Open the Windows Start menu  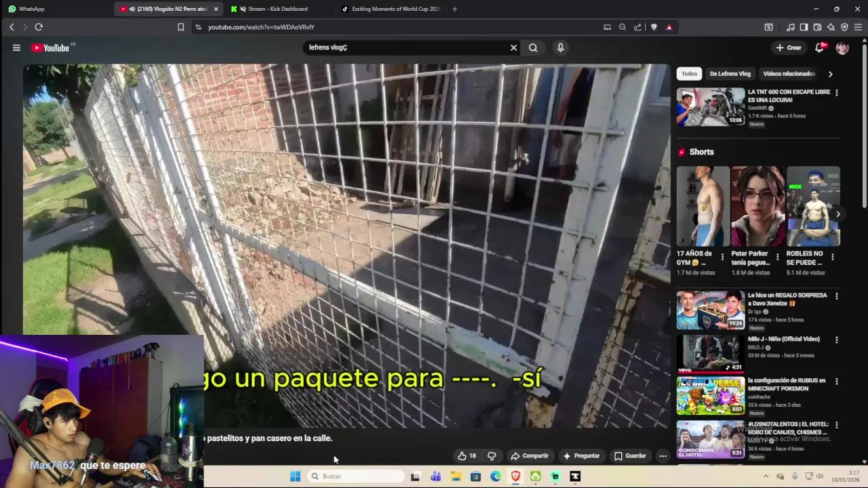[x=295, y=476]
